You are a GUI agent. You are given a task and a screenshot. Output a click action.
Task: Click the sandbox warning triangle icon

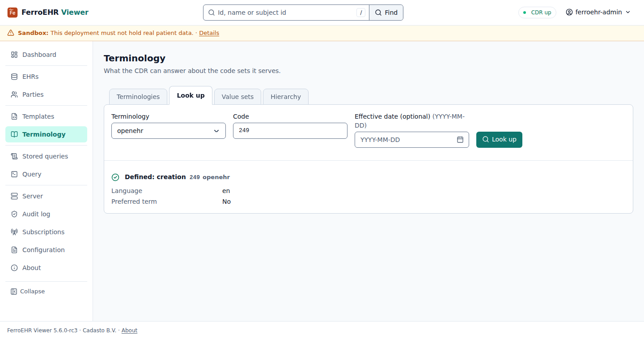tap(11, 33)
